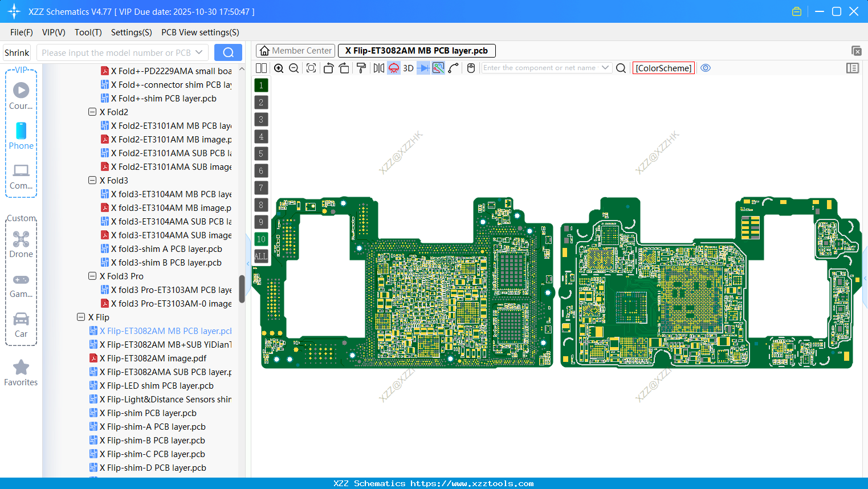Click the rotate-left toolbar icon
Viewport: 868px width, 489px height.
328,68
